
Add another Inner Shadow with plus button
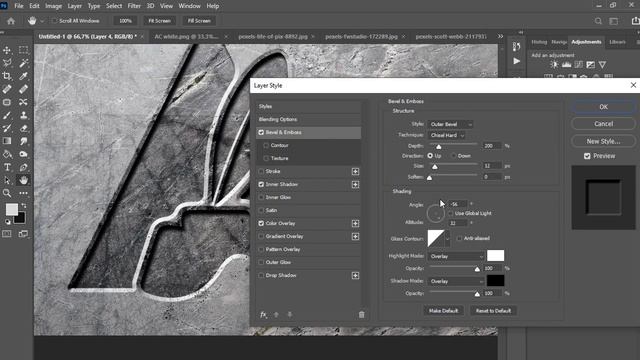click(356, 184)
